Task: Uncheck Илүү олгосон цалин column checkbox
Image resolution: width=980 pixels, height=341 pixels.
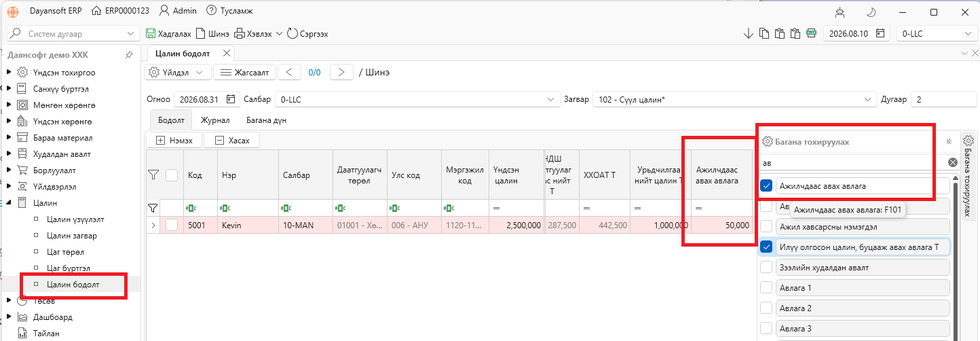Action: pos(766,247)
